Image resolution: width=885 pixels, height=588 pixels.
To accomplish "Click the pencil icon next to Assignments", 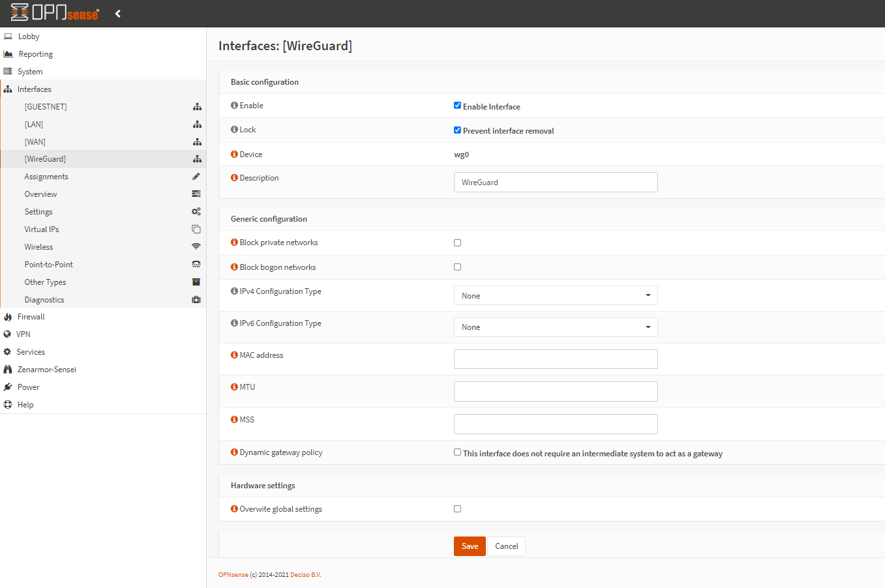I will [196, 176].
